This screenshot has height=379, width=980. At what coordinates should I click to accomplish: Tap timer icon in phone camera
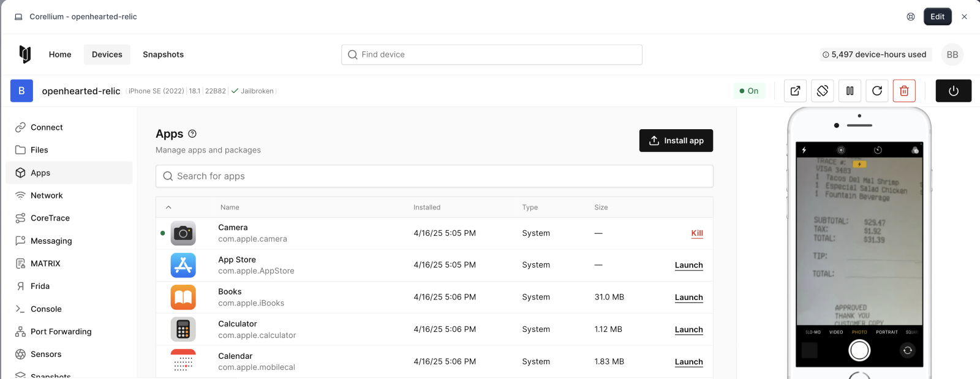(878, 150)
